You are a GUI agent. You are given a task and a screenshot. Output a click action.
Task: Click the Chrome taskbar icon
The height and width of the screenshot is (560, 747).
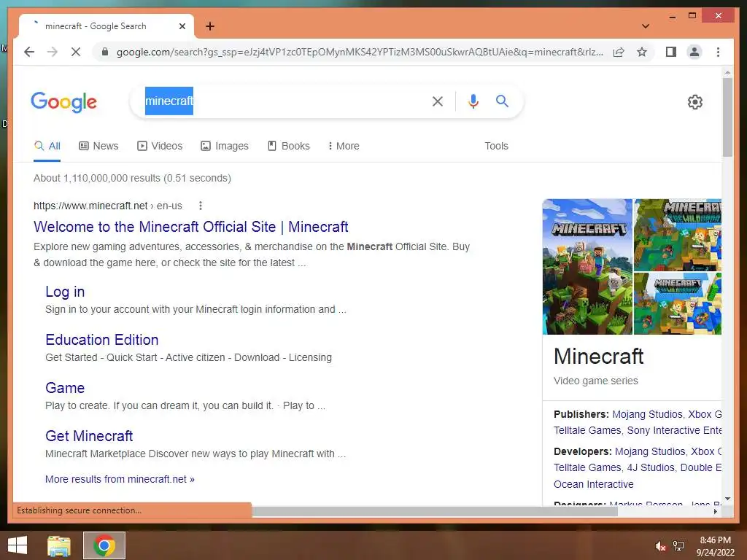104,545
